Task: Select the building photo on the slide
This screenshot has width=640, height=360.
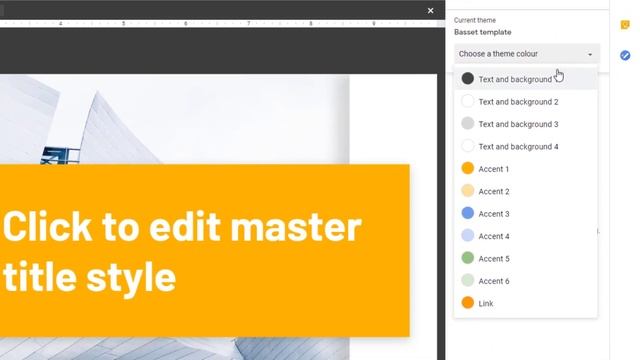Action: [x=175, y=118]
